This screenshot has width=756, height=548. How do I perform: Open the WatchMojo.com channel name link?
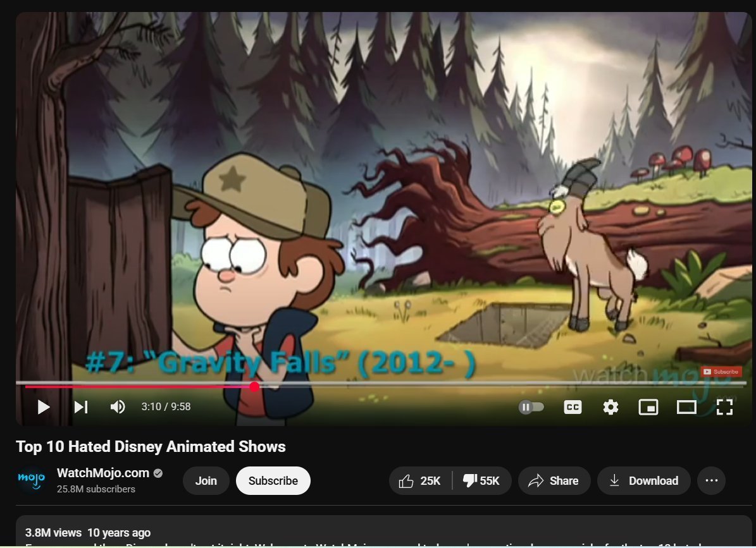point(103,473)
